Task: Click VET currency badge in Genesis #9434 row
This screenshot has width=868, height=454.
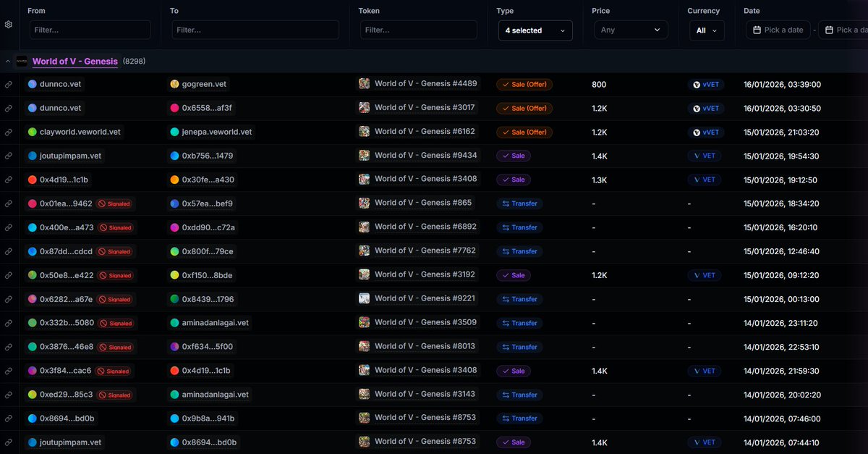Action: (705, 156)
